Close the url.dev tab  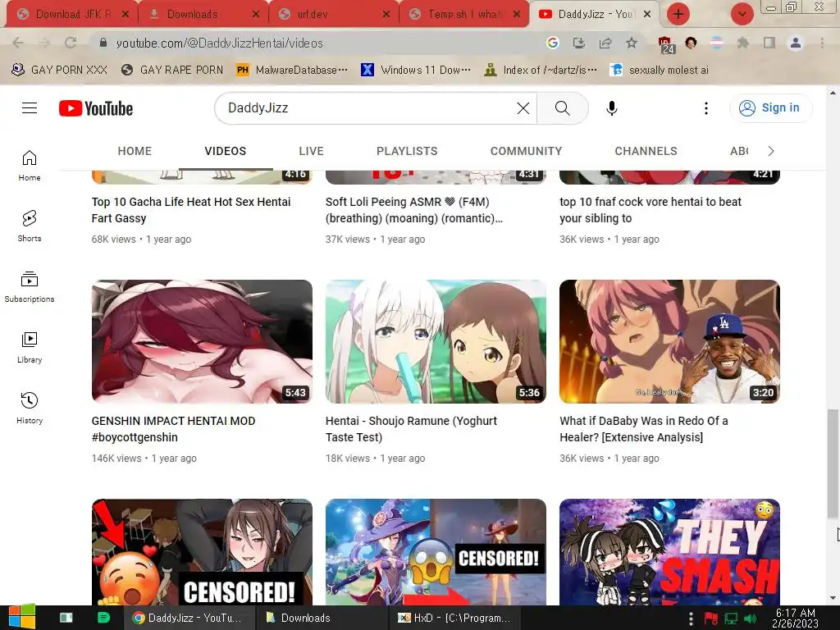(x=386, y=15)
